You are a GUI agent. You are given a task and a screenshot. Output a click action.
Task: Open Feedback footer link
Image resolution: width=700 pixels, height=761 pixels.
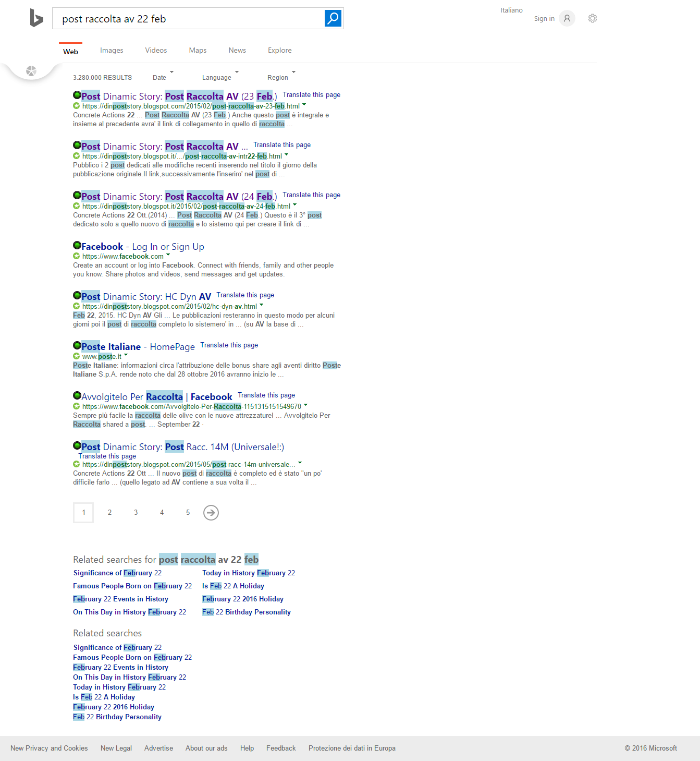(x=281, y=748)
